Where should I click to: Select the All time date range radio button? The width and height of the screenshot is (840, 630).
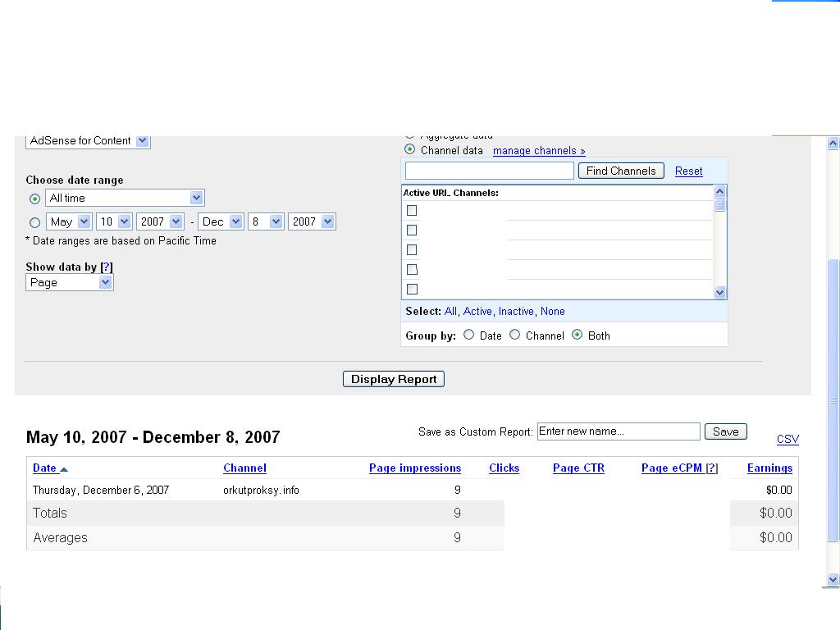click(x=34, y=199)
